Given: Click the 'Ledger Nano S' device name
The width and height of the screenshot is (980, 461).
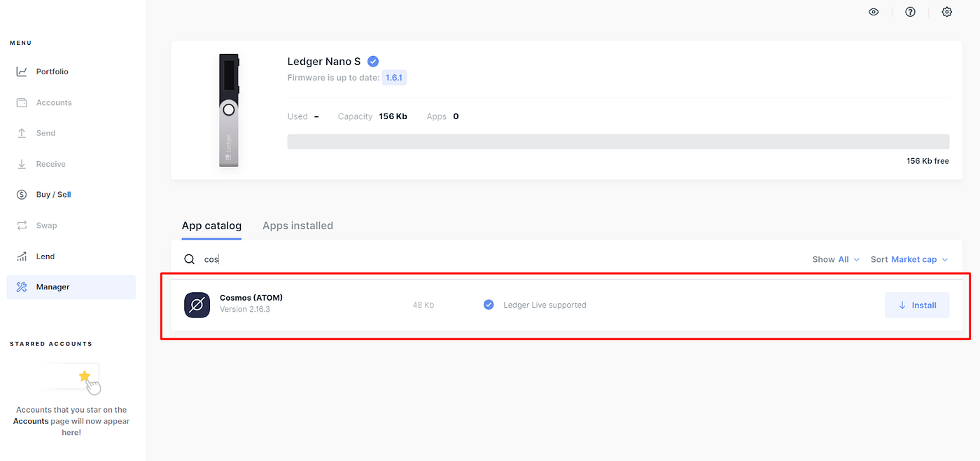Looking at the screenshot, I should 324,62.
